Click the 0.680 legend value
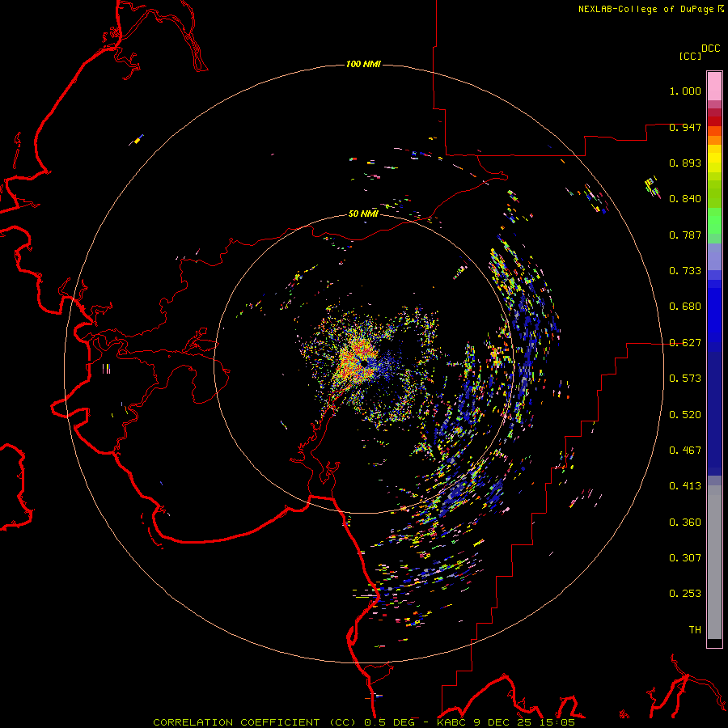This screenshot has width=728, height=728. tap(685, 307)
